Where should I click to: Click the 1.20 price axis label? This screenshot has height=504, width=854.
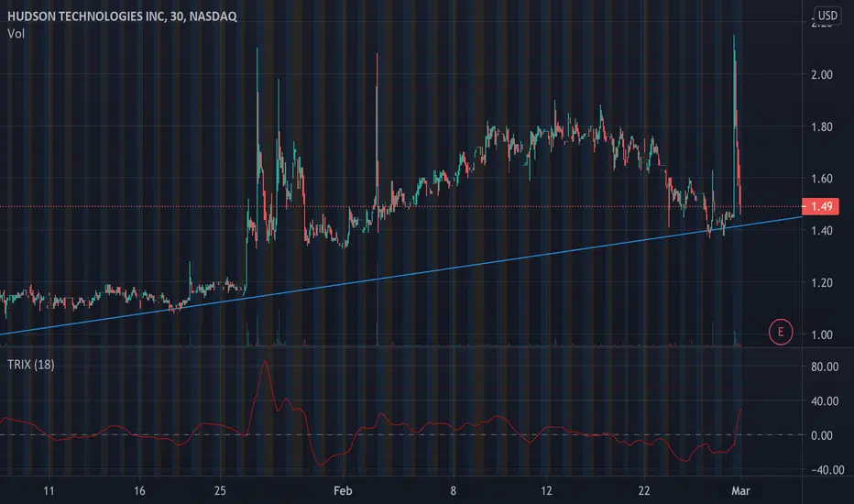click(822, 283)
